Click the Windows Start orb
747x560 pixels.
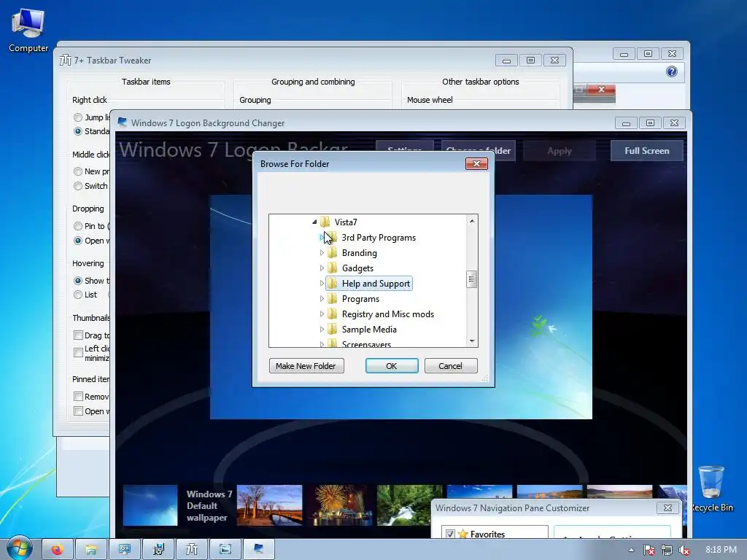[20, 548]
